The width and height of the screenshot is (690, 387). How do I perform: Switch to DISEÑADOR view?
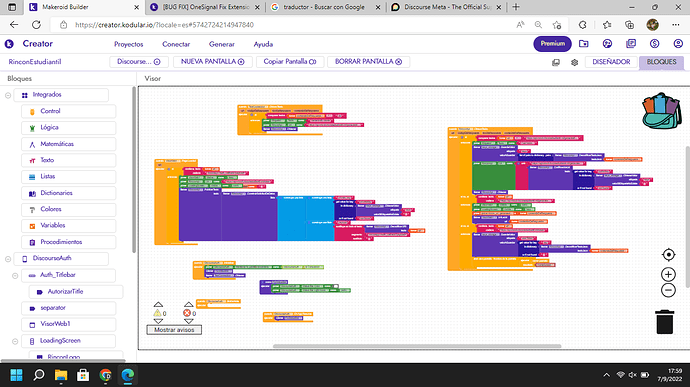(x=611, y=62)
